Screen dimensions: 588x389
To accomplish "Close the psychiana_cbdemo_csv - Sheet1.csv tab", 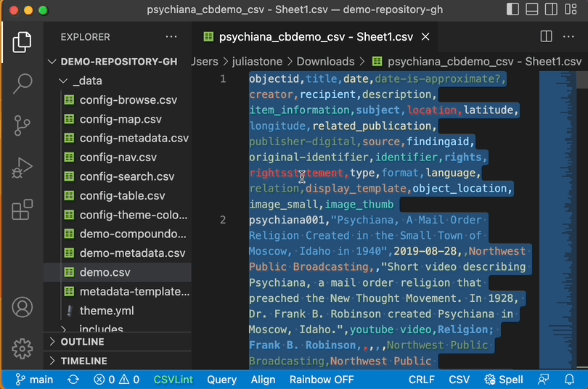I will pos(425,37).
